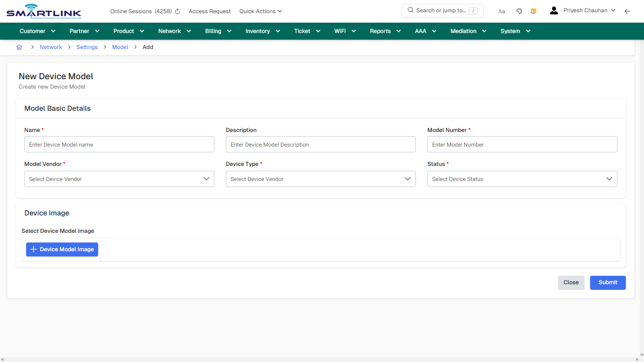
Task: Open the Status dropdown
Action: click(522, 179)
